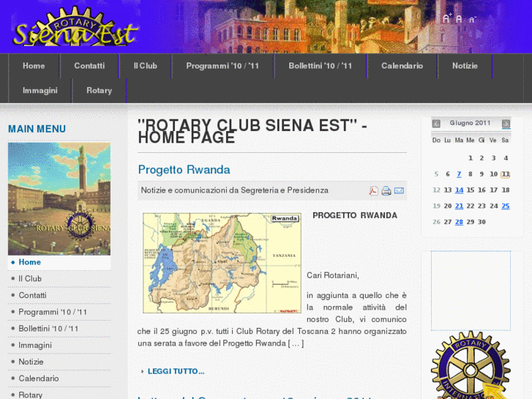Viewport: 532px width, 399px height.
Task: Select Notizie in sidebar menu
Action: coord(59,362)
